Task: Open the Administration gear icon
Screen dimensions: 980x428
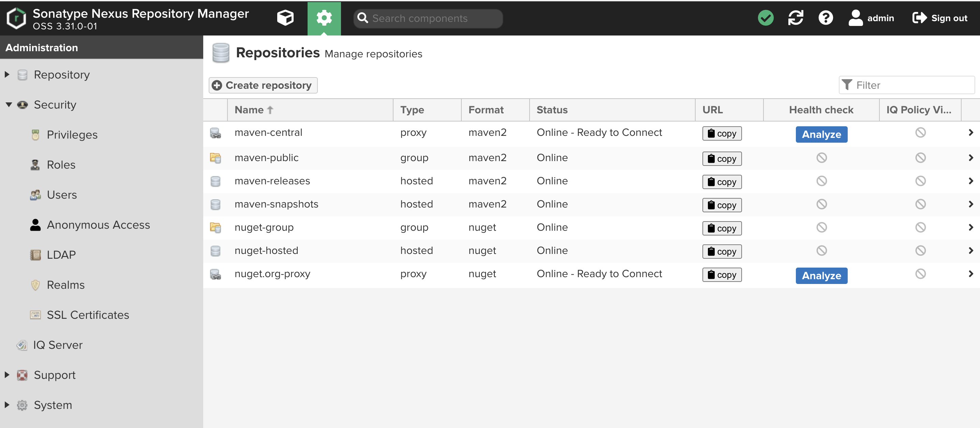Action: point(324,18)
